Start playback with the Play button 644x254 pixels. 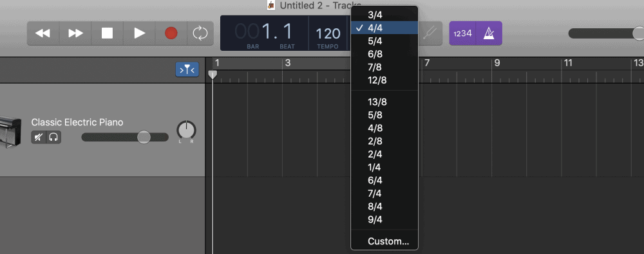click(x=140, y=33)
